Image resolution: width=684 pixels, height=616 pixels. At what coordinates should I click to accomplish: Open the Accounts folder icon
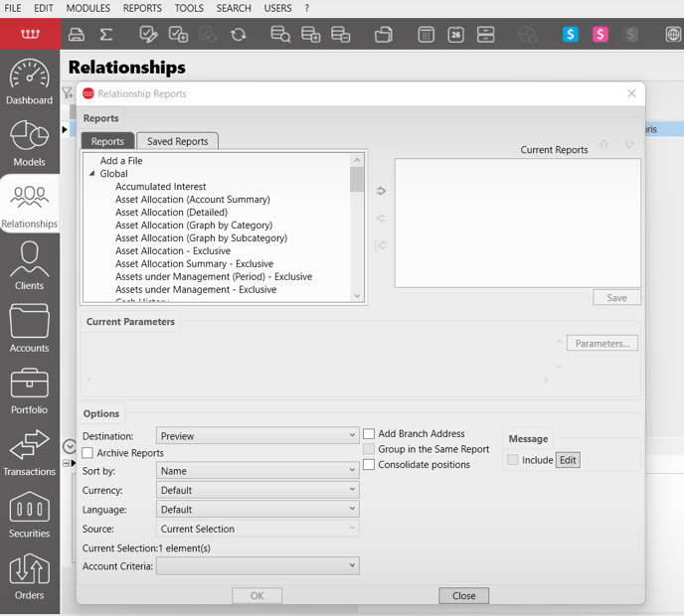click(29, 329)
